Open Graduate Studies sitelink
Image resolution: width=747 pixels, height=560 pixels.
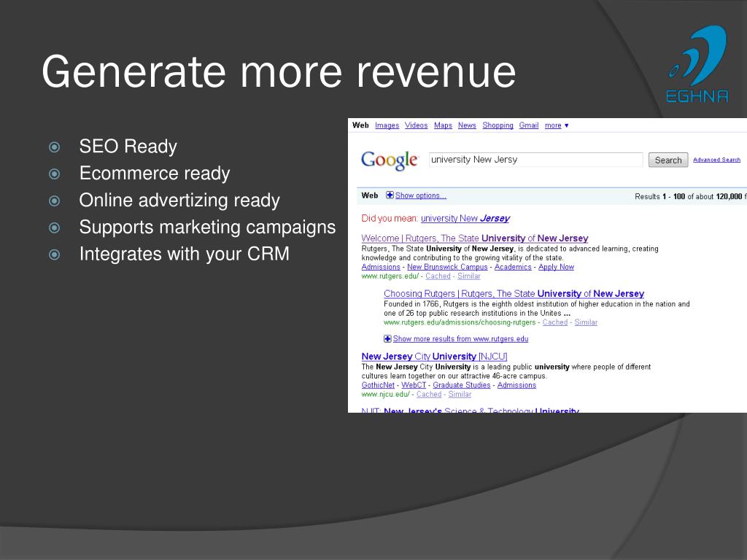[461, 385]
